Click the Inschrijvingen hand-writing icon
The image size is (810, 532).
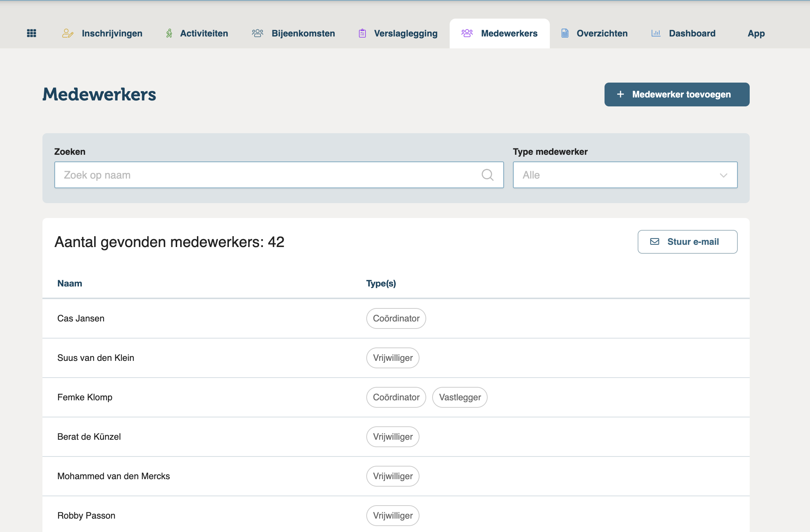(x=67, y=33)
